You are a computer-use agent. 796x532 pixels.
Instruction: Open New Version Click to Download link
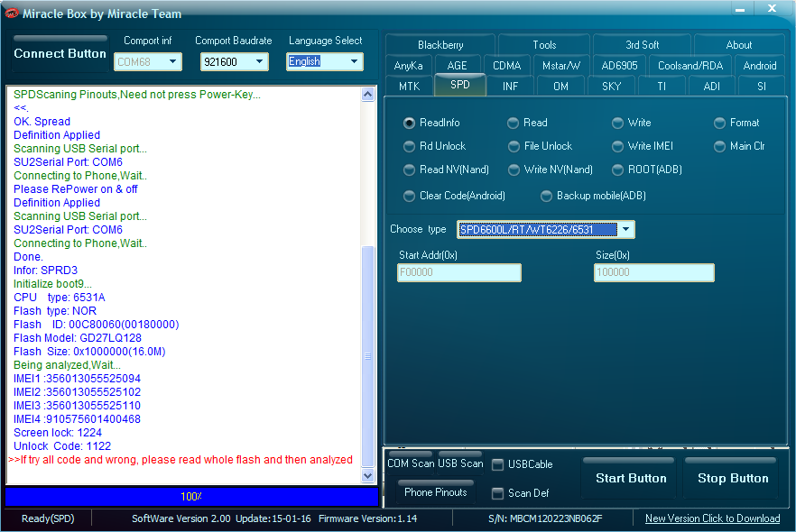[x=712, y=518]
